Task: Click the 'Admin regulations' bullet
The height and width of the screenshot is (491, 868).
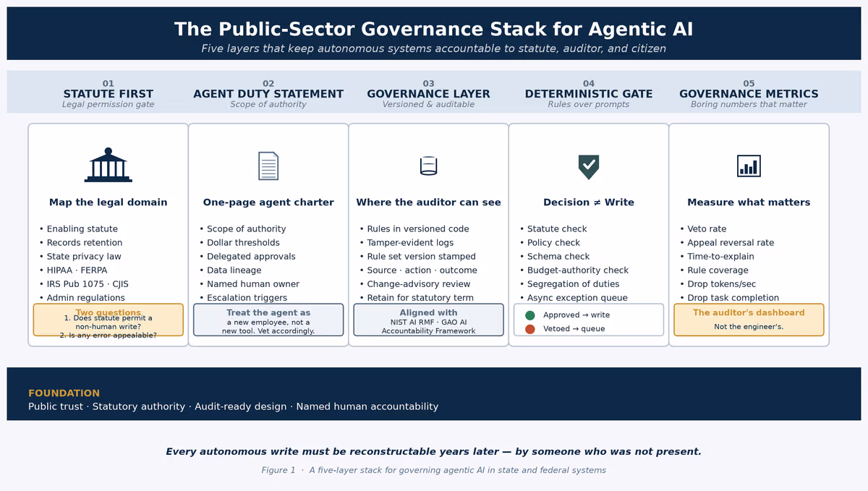Action: coord(82,298)
